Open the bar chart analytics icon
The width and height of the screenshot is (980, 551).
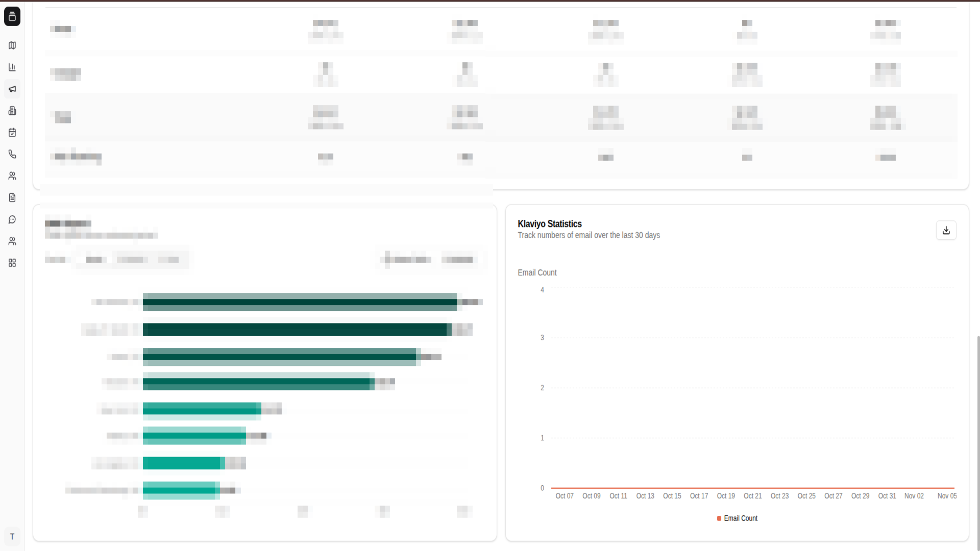click(12, 67)
